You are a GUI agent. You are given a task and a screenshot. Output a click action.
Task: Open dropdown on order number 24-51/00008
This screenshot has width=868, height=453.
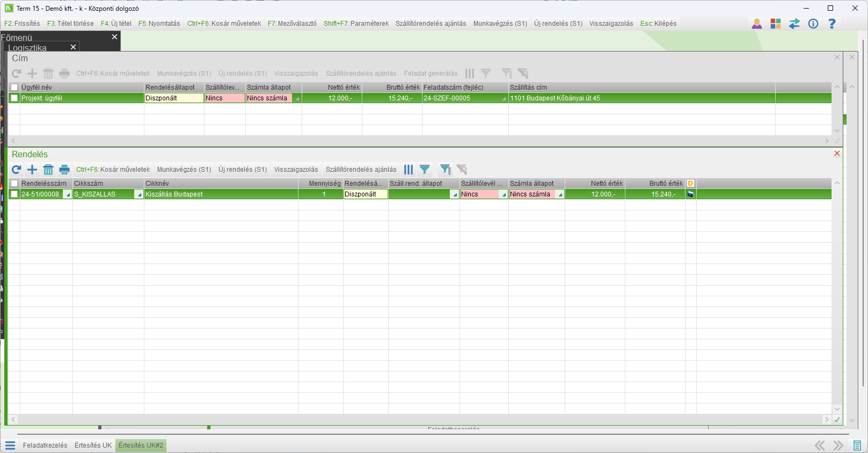click(67, 194)
